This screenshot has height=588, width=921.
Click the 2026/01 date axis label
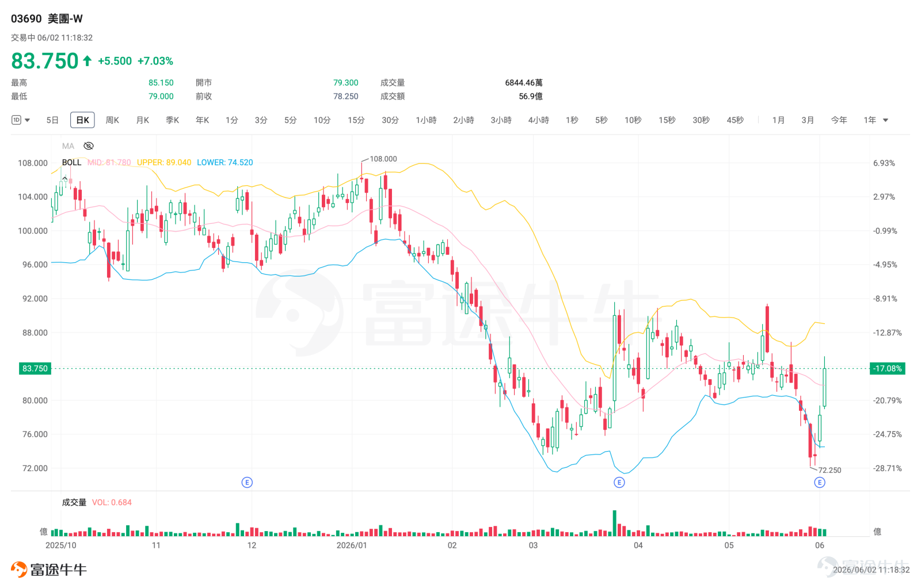[351, 545]
